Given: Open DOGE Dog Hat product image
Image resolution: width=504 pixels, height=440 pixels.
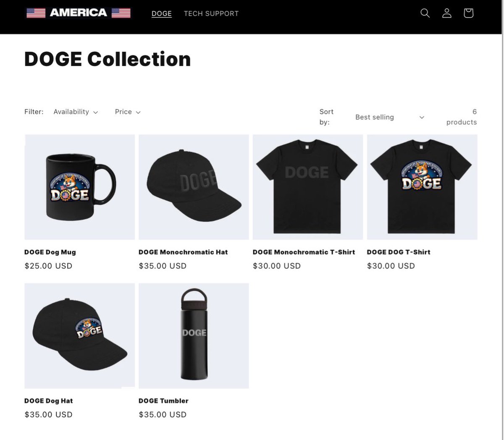Looking at the screenshot, I should (x=80, y=336).
